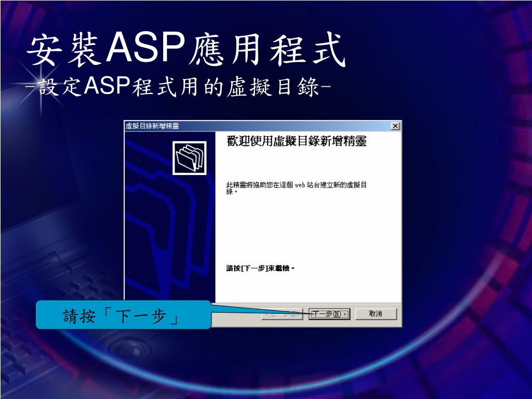Viewport: 532px width, 399px height.
Task: Click the subtitle 設定ASP程式用的虛擬目錄
Action: (178, 87)
